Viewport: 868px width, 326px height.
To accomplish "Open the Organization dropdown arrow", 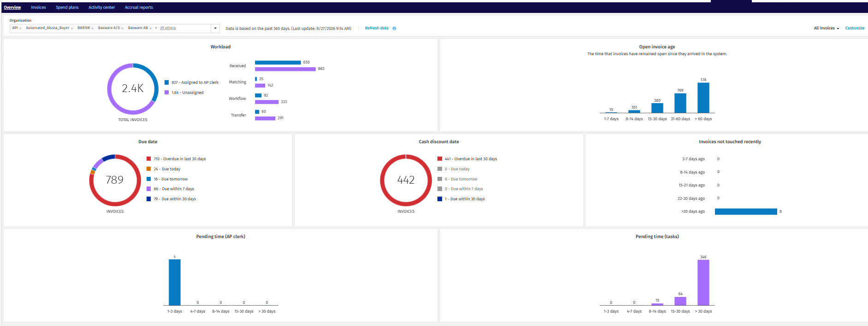I will (215, 29).
